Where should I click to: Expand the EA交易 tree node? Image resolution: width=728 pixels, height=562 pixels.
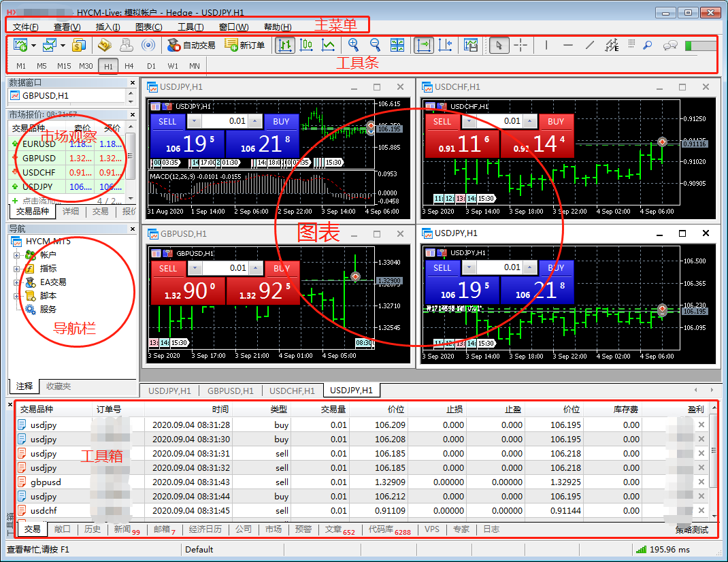17,282
